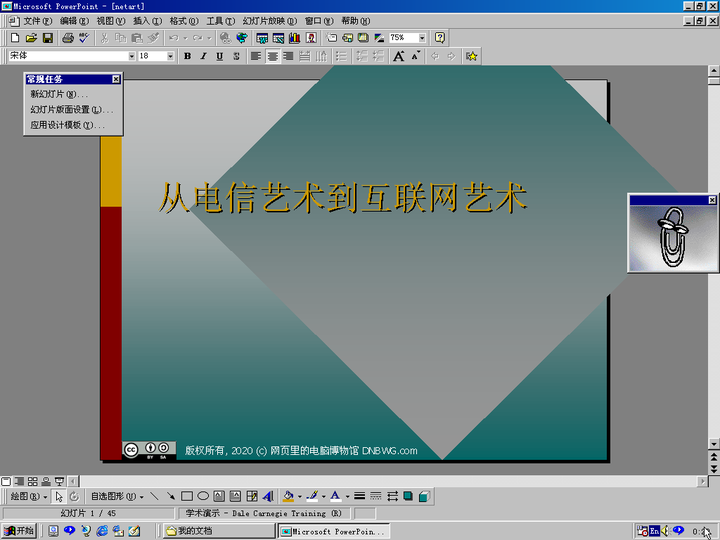Click 应用设计模板 in the common tasks panel

66,125
